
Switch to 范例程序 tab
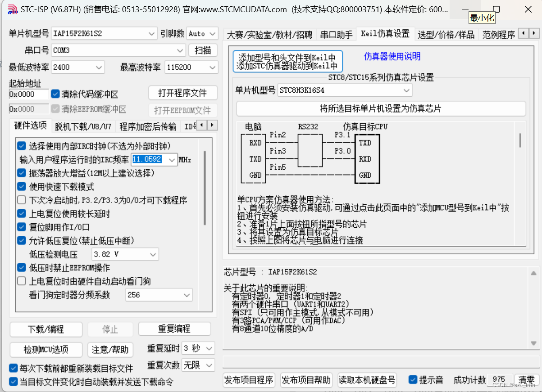pyautogui.click(x=498, y=35)
